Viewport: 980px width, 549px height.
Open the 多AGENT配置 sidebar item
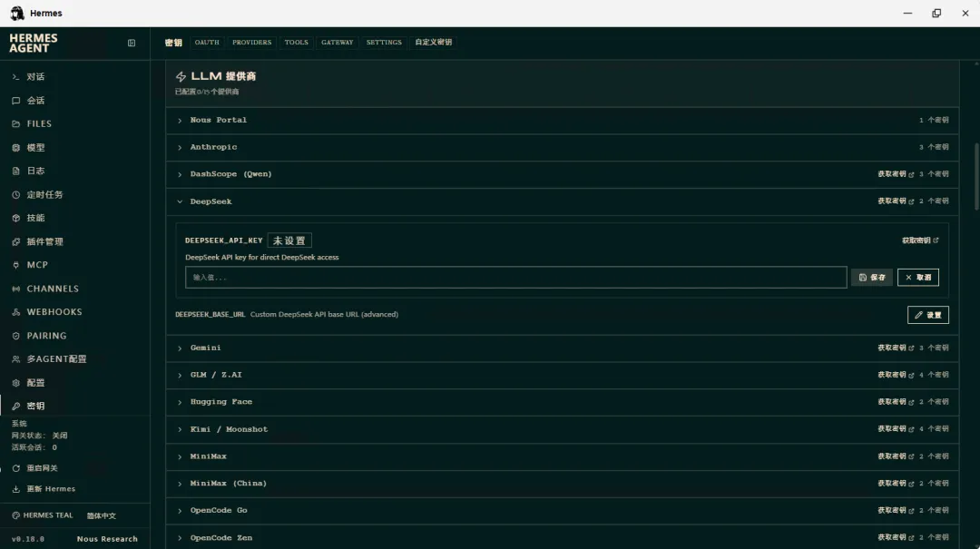pos(56,359)
